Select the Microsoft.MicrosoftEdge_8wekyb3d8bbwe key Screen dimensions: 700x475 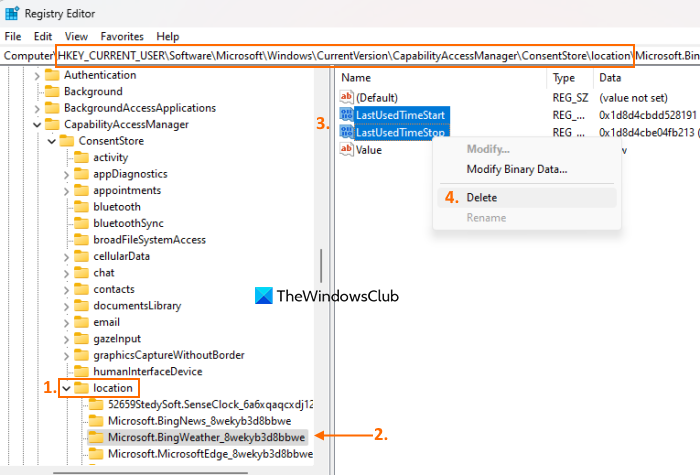click(x=210, y=454)
